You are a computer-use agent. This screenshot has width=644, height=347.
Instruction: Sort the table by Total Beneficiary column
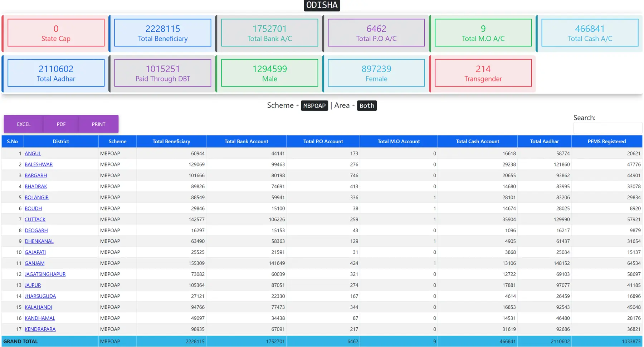[171, 141]
